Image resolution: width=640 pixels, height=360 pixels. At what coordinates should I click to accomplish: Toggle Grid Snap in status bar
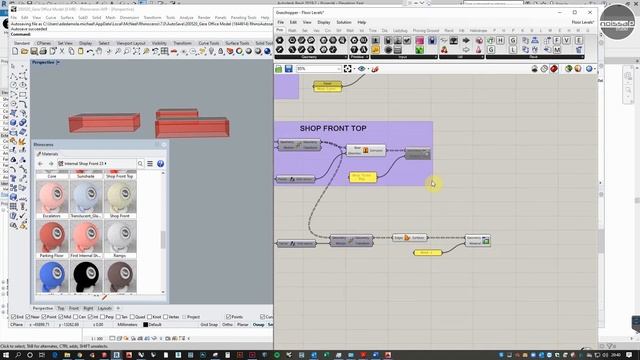[x=209, y=324]
